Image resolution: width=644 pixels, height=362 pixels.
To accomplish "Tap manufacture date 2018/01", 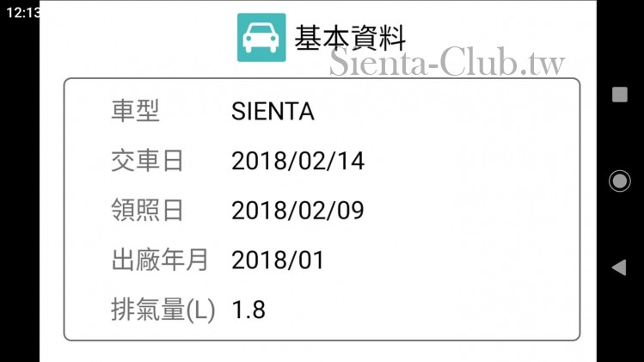I will tap(278, 261).
